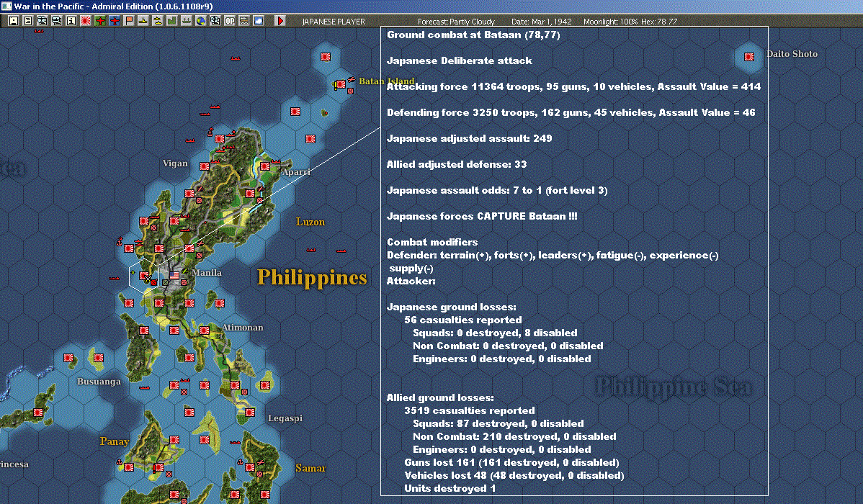The width and height of the screenshot is (863, 504).
Task: Click 'Japanese adjusted assault: 249' line
Action: (470, 139)
